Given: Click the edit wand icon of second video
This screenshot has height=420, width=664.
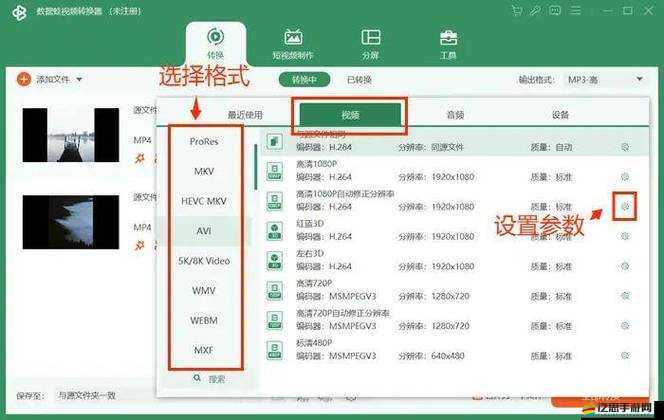Looking at the screenshot, I should (140, 245).
